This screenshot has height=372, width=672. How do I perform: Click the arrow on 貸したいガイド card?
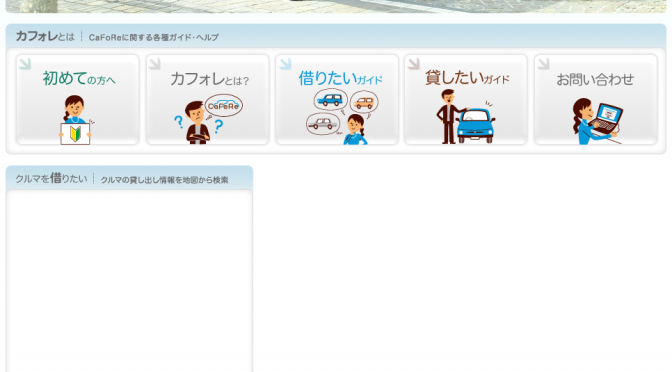(x=414, y=63)
